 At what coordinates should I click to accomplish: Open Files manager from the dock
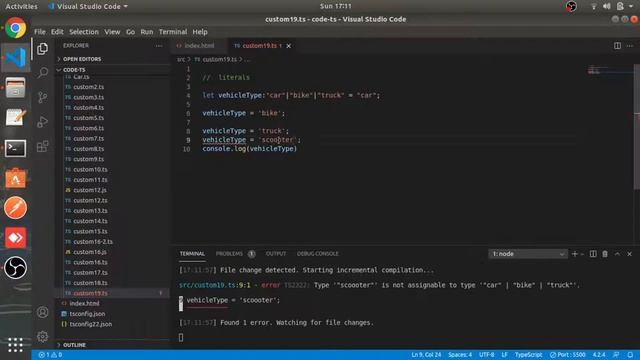click(16, 88)
